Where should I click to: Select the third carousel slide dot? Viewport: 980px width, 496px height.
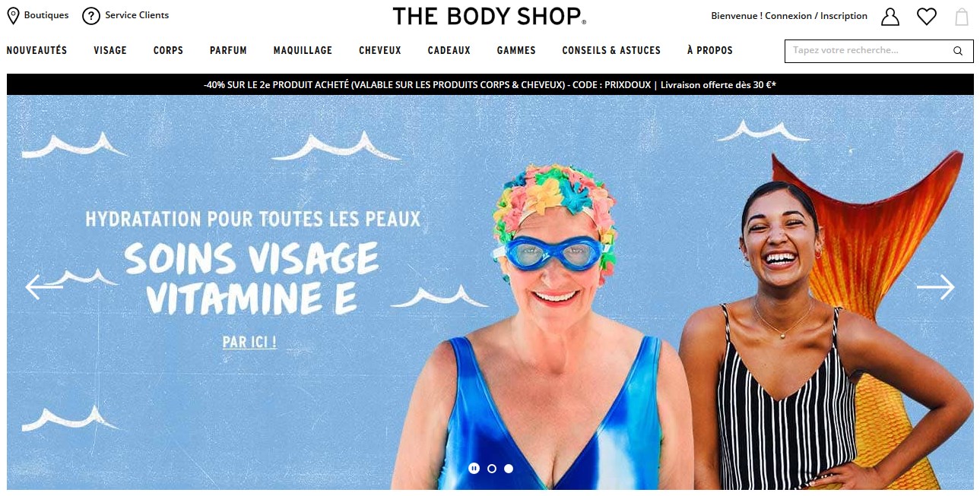click(x=509, y=469)
